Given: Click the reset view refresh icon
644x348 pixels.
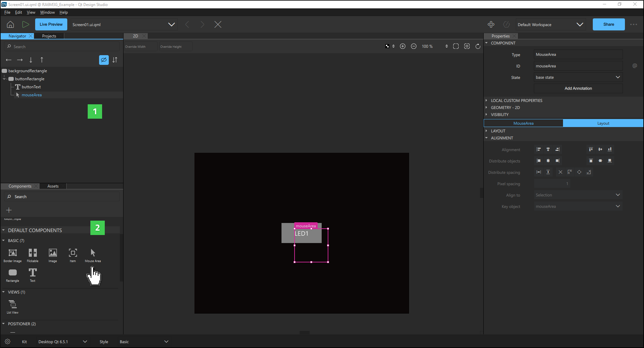Looking at the screenshot, I should [x=478, y=46].
